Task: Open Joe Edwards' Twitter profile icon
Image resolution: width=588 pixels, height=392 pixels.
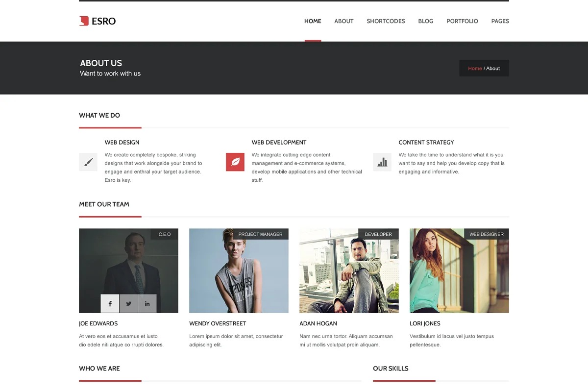Action: (128, 304)
